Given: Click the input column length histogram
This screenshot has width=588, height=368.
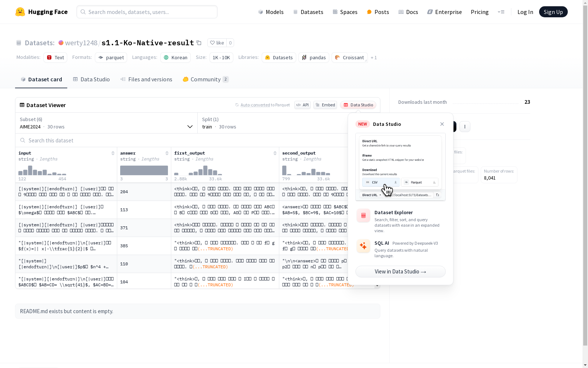Looking at the screenshot, I should click(x=42, y=170).
